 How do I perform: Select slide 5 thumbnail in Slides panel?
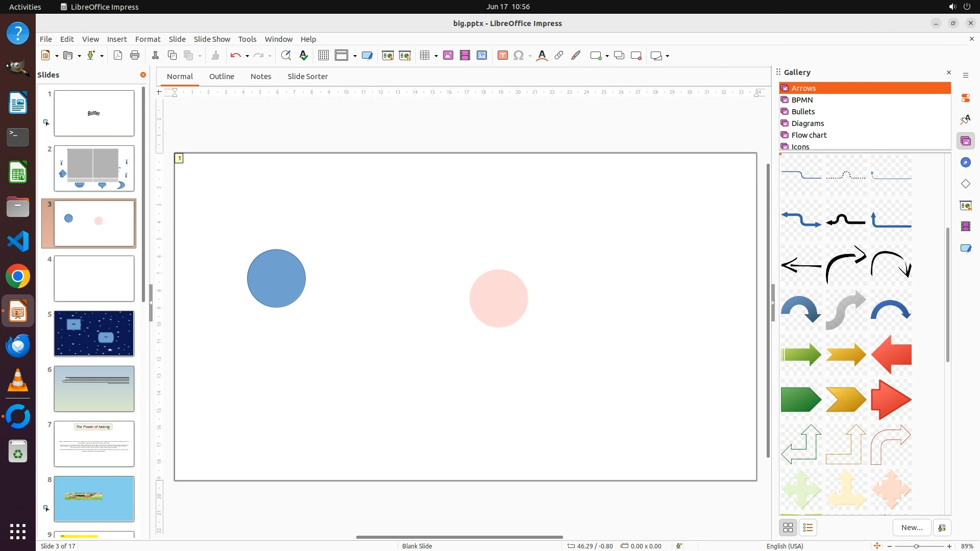point(94,334)
